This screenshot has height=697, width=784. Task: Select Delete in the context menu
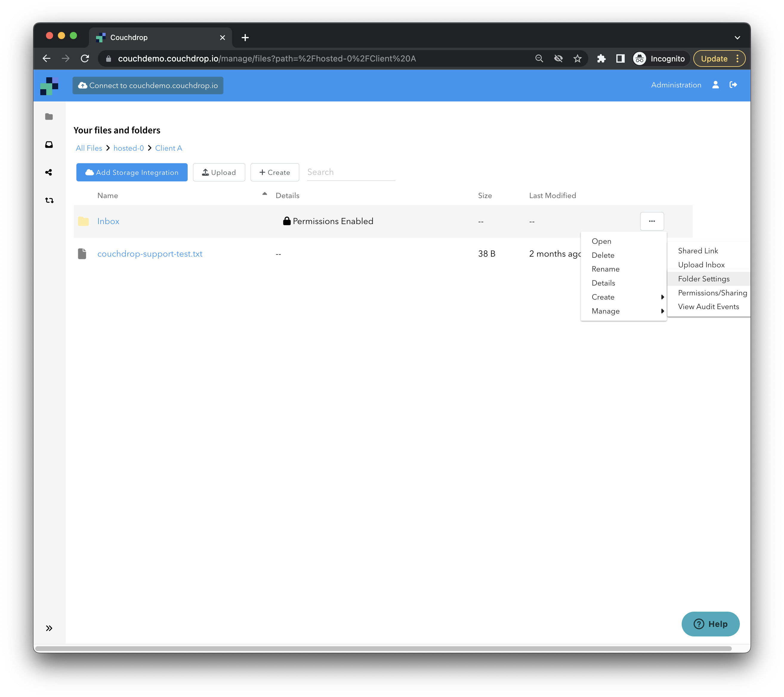coord(623,255)
